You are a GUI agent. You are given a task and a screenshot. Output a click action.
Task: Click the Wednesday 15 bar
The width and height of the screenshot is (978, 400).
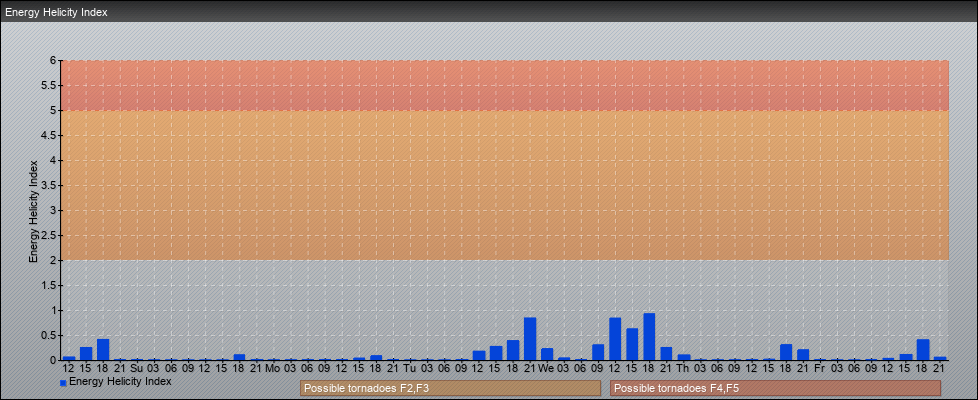tap(632, 344)
